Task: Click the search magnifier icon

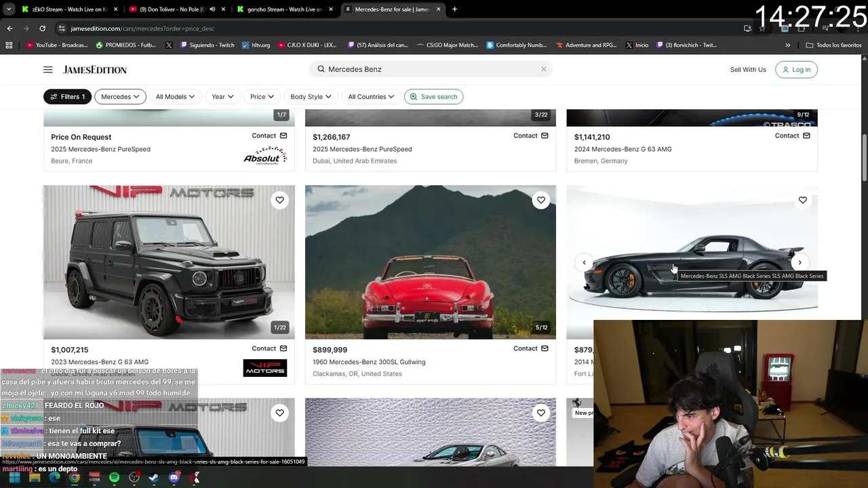Action: [321, 69]
